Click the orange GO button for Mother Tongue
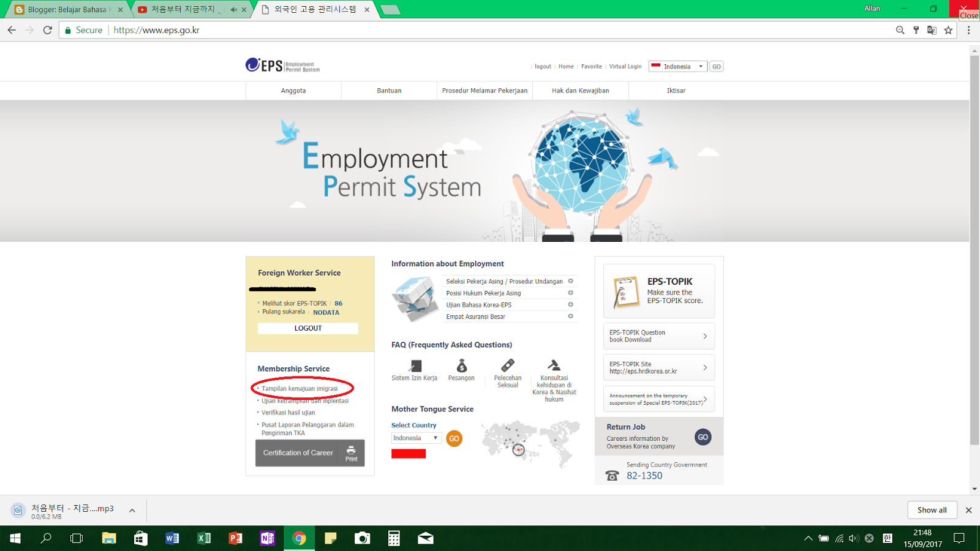 coord(454,438)
